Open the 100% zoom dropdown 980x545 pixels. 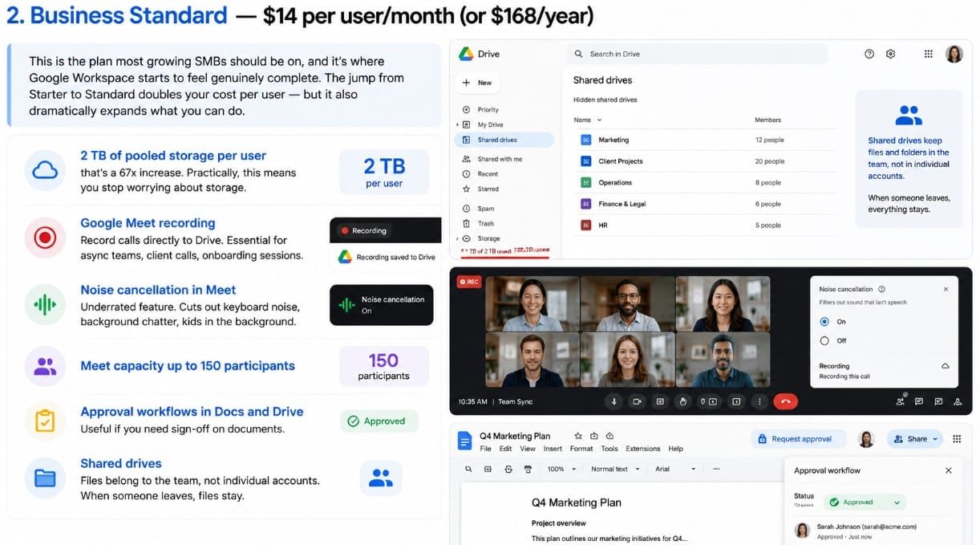[561, 469]
